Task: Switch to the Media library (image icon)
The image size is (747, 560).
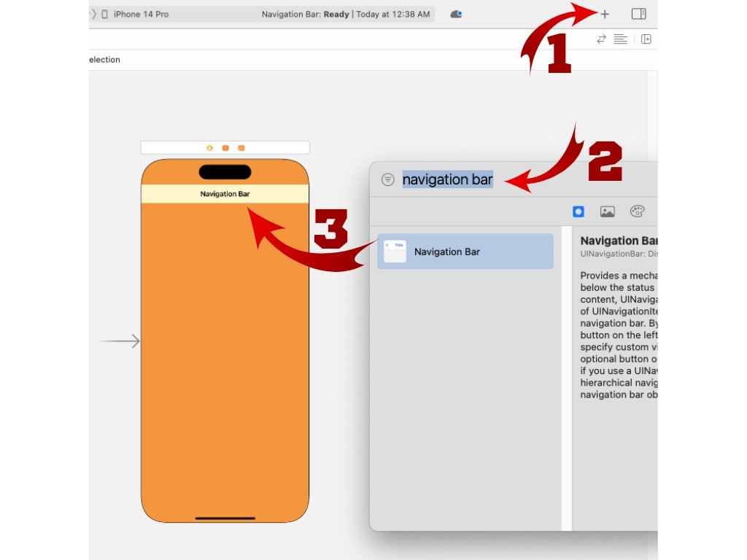Action: [x=608, y=211]
